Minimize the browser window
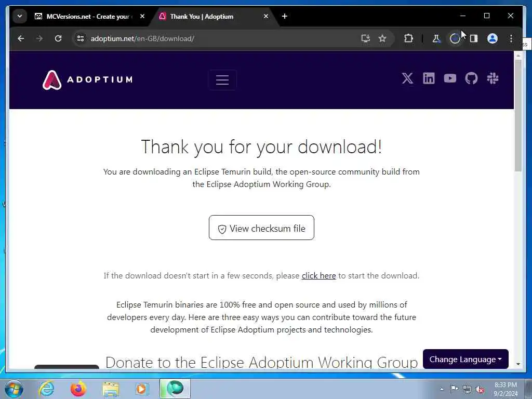 click(463, 16)
